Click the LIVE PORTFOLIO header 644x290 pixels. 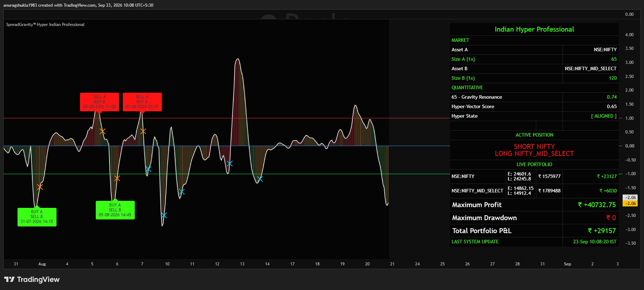[x=534, y=165]
